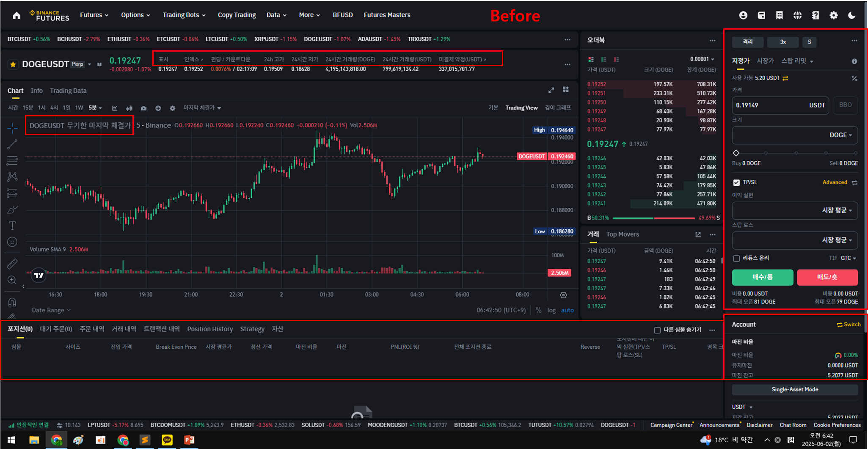Select the horizontal lines Fib tool

(12, 160)
